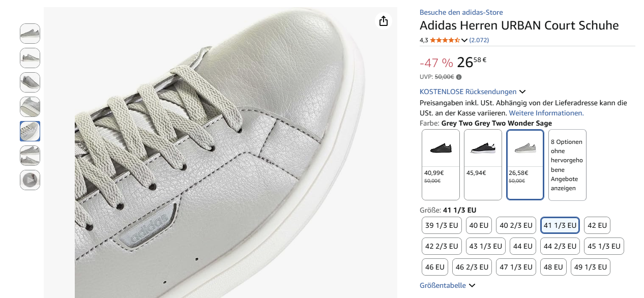The width and height of the screenshot is (644, 298).
Task: Select the highlighted laces close-up thumbnail
Action: (x=30, y=131)
